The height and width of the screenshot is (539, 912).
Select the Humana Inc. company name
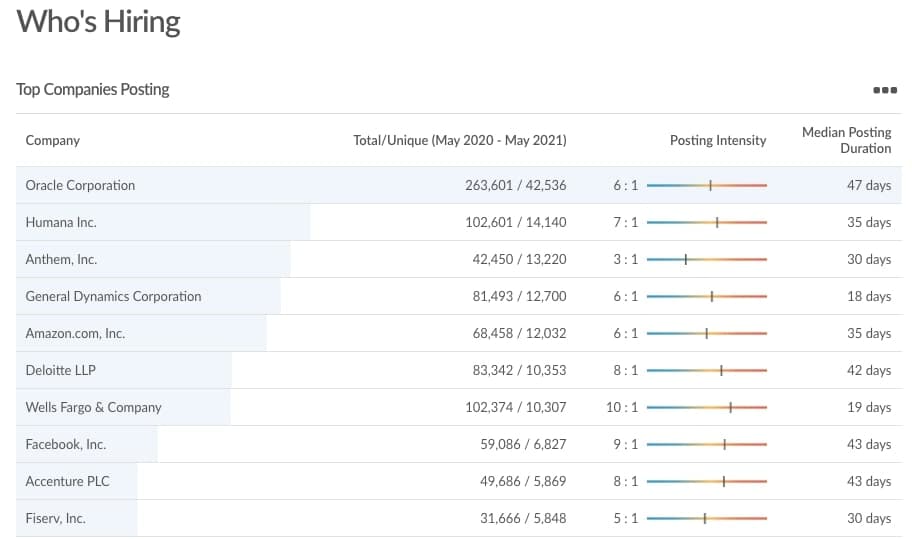(x=61, y=222)
